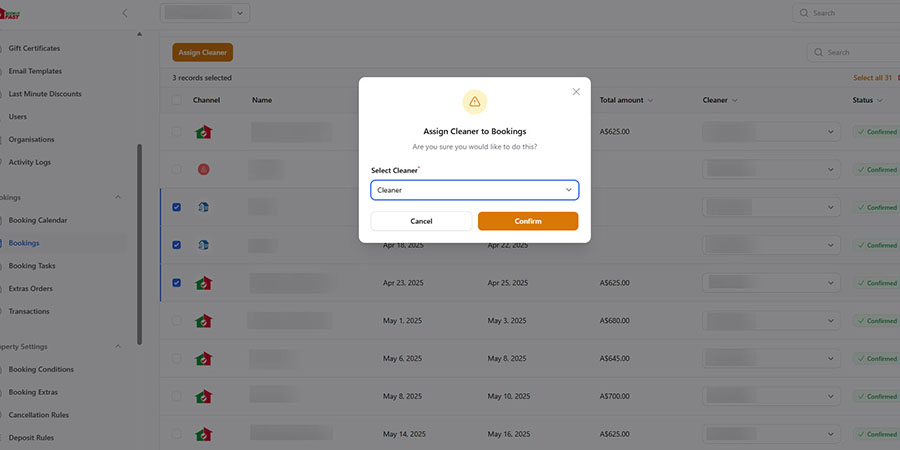Sort by the Status column header
Image resolution: width=900 pixels, height=450 pixels.
[x=867, y=100]
